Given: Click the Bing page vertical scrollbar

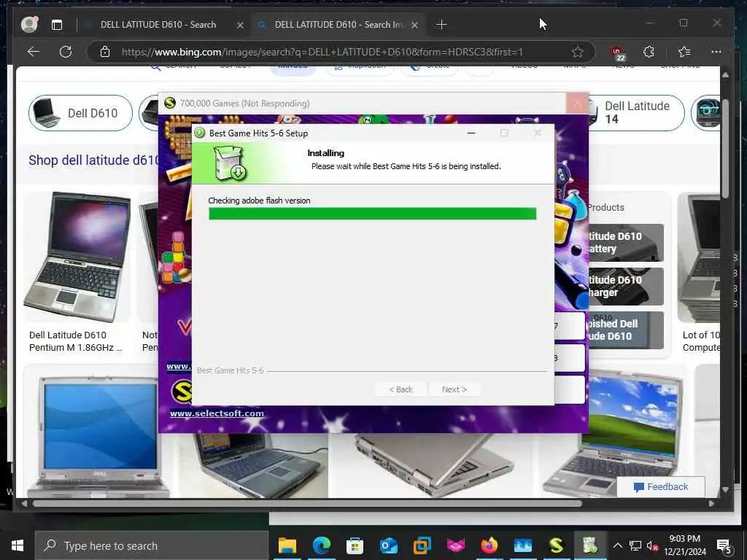Looking at the screenshot, I should pyautogui.click(x=725, y=149).
